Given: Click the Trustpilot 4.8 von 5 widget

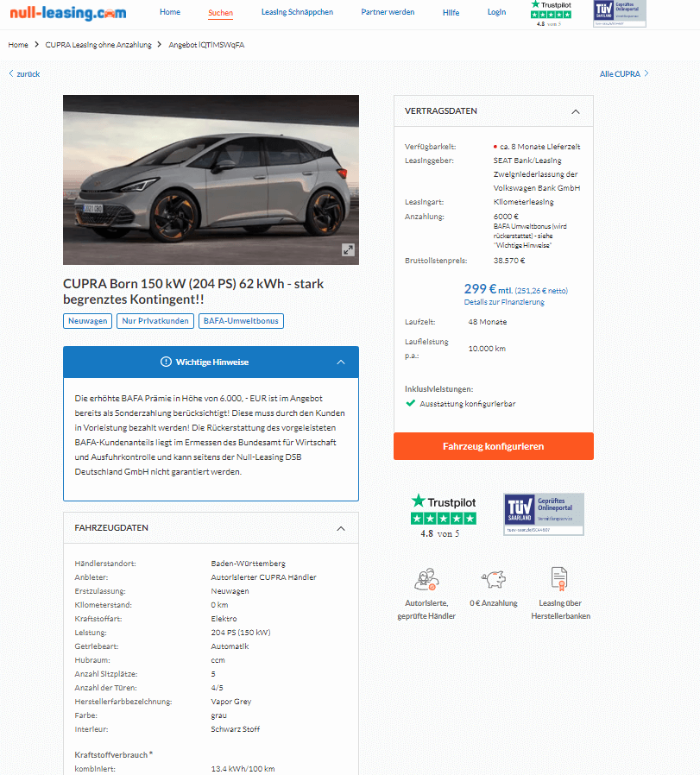Looking at the screenshot, I should click(x=444, y=516).
